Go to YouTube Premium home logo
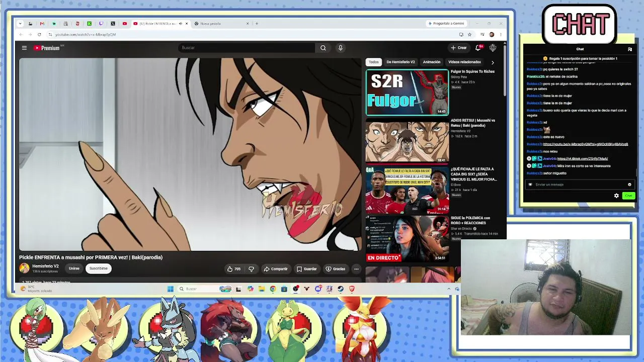The height and width of the screenshot is (362, 644). (x=47, y=48)
